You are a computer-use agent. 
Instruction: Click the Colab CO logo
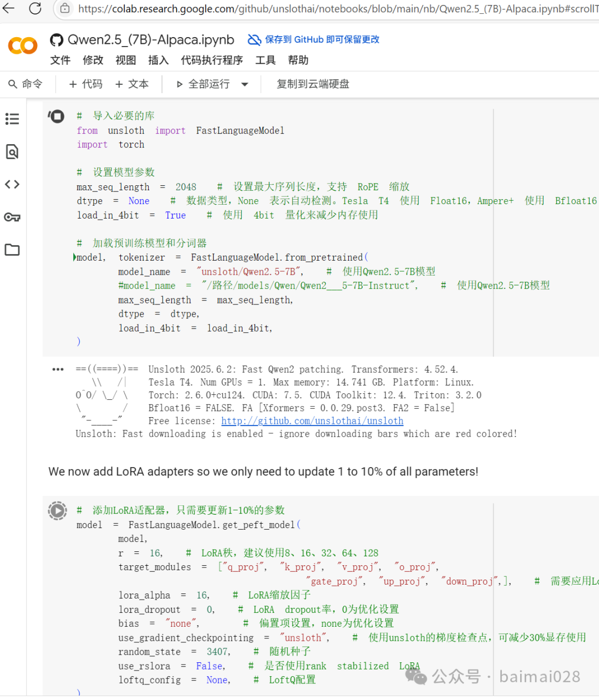(22, 45)
